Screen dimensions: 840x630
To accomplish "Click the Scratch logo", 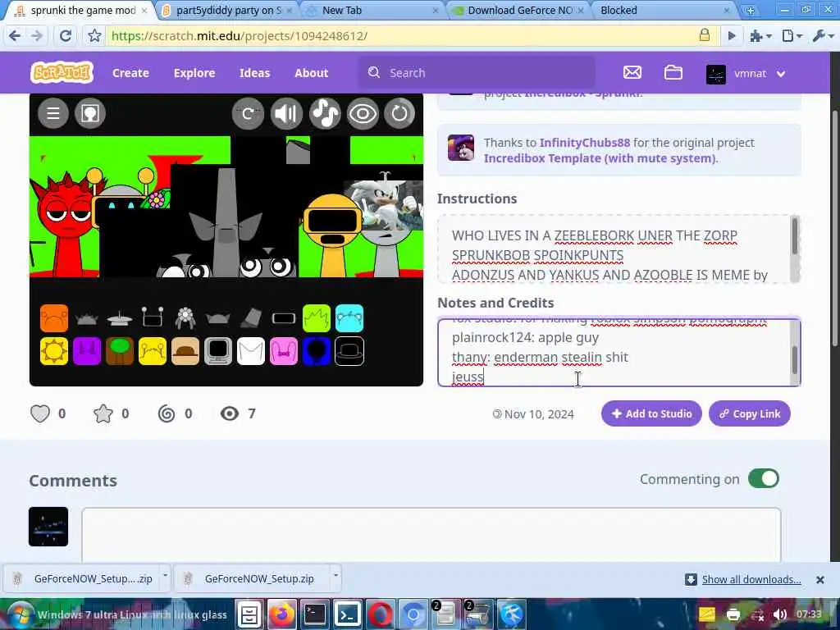I will point(62,73).
